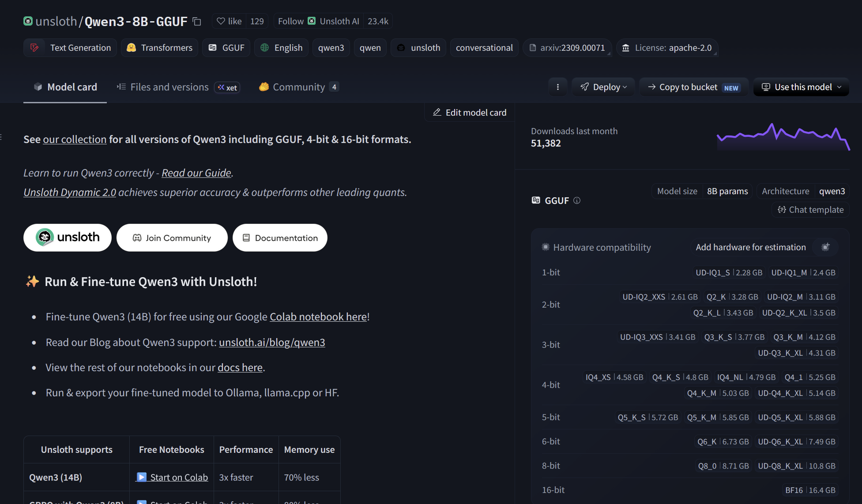Click the License: apache-2.0 tag

coord(667,48)
